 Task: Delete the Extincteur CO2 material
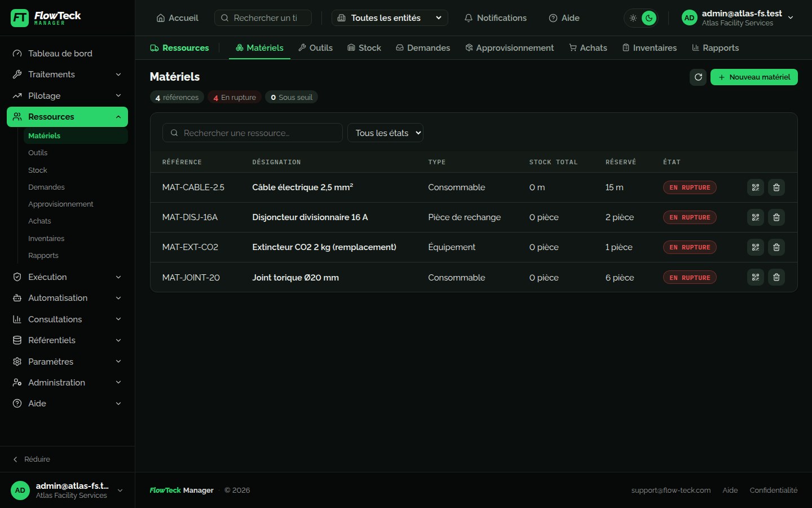(x=776, y=247)
